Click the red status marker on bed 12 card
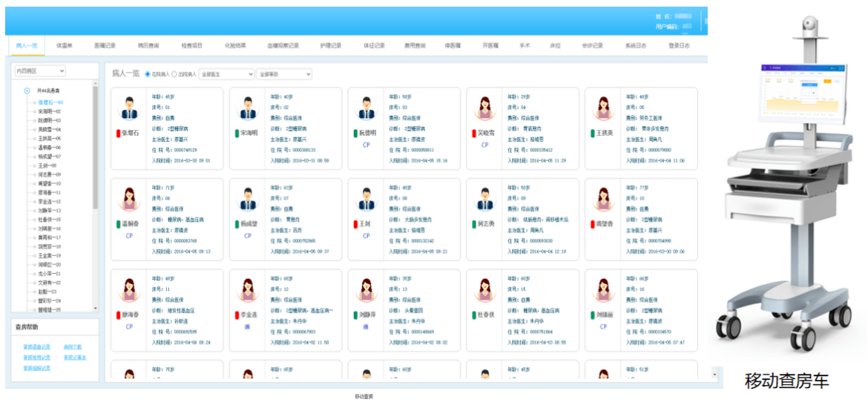This screenshot has height=408, width=868. coord(237,315)
